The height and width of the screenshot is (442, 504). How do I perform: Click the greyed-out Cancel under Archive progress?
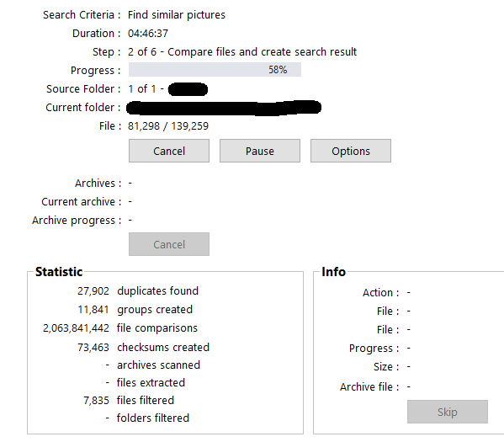(169, 244)
